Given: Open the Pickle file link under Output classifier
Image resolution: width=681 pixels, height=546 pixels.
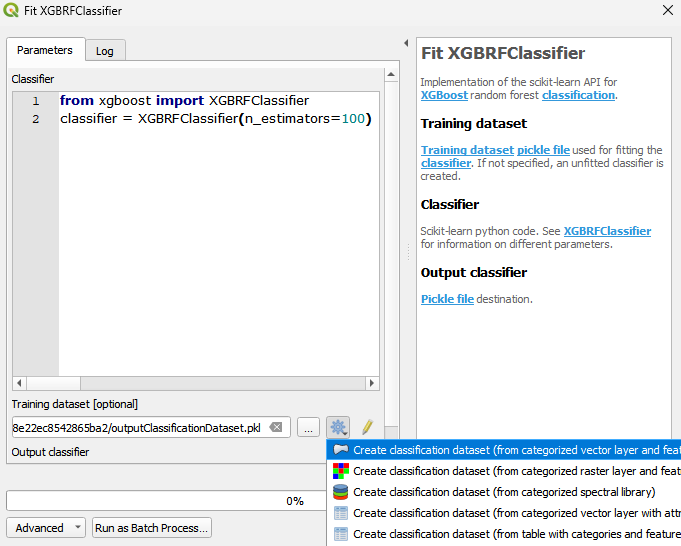Looking at the screenshot, I should (x=447, y=299).
